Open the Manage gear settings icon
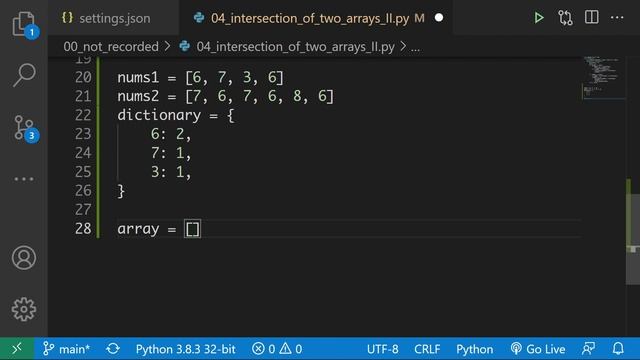 click(24, 309)
